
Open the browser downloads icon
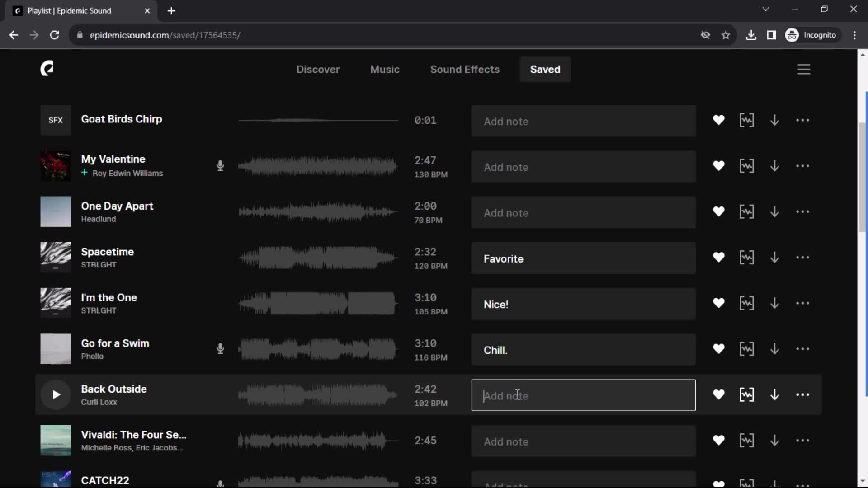click(751, 35)
